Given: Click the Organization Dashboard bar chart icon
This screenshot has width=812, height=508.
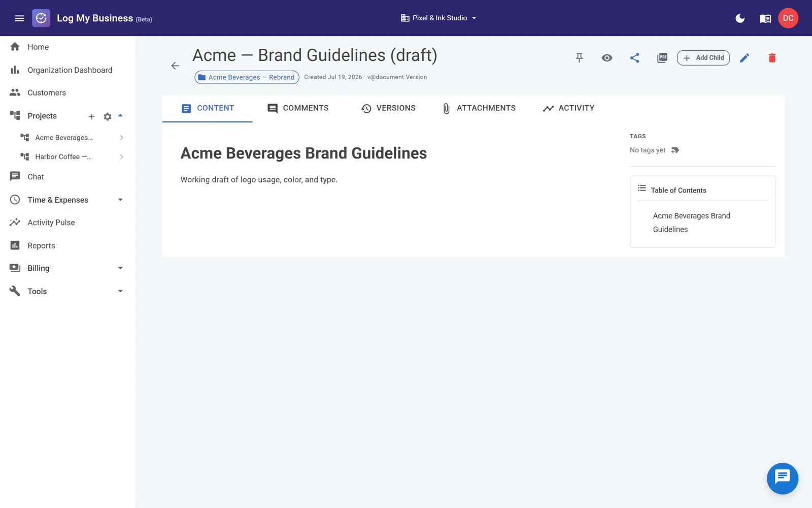Looking at the screenshot, I should [15, 70].
